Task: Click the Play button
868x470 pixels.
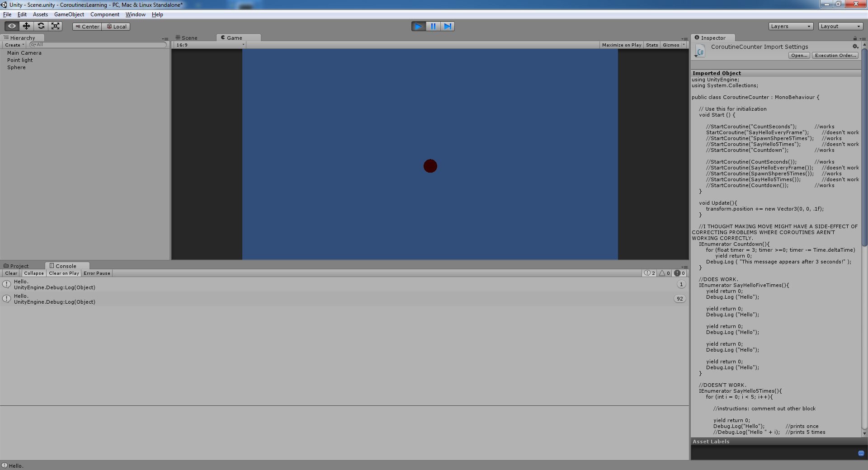Action: click(419, 26)
